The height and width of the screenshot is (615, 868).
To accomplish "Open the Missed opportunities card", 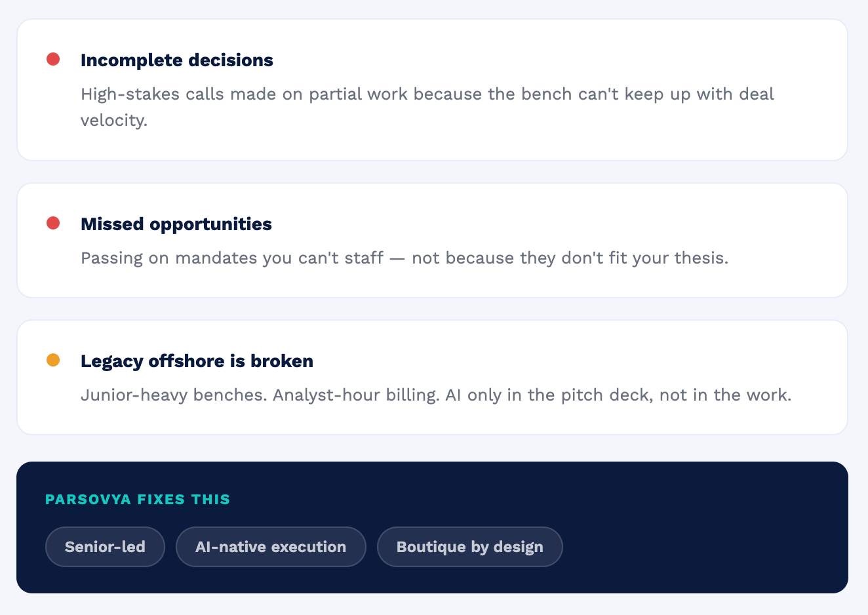I will [432, 241].
